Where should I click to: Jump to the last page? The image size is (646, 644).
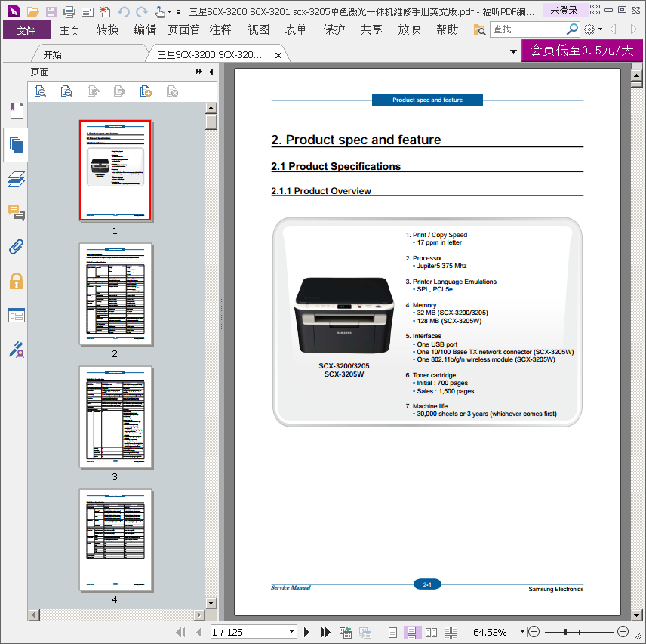click(x=325, y=632)
